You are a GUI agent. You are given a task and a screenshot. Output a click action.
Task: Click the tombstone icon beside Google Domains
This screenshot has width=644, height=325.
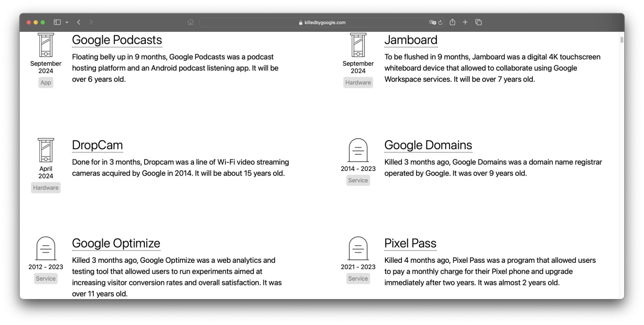point(358,151)
